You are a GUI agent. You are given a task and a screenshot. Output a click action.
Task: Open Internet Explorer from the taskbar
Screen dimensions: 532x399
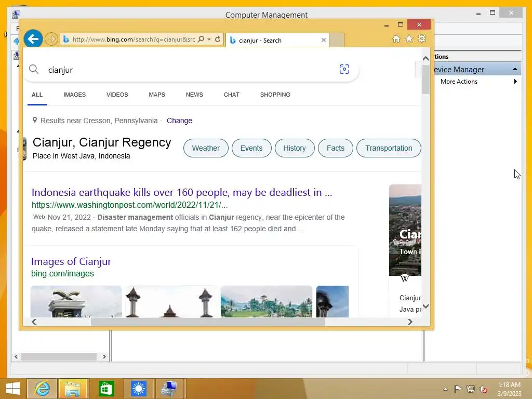[x=43, y=389]
